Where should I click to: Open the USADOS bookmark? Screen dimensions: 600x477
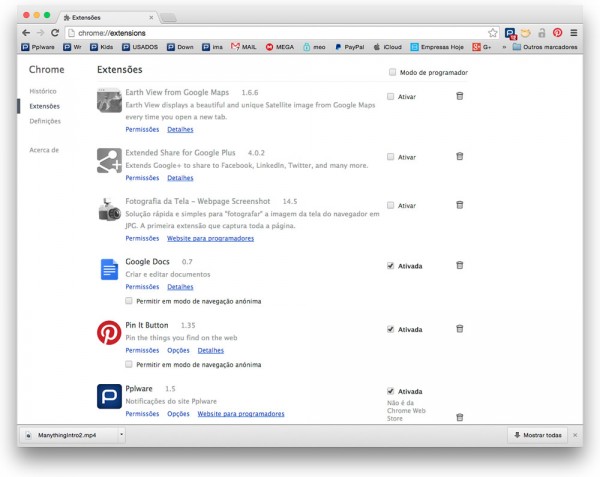click(140, 47)
